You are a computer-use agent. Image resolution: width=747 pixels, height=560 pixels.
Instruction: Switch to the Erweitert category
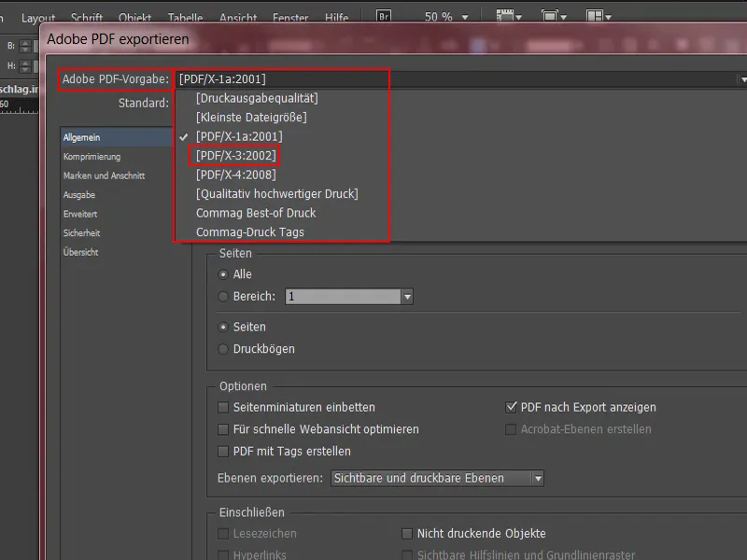pyautogui.click(x=80, y=214)
